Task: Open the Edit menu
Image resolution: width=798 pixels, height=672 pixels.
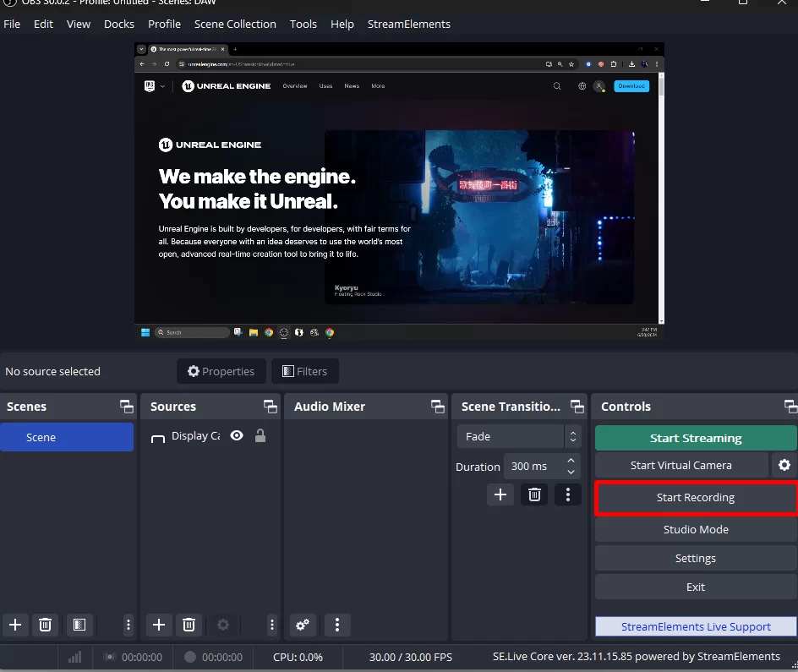Action: pyautogui.click(x=43, y=24)
